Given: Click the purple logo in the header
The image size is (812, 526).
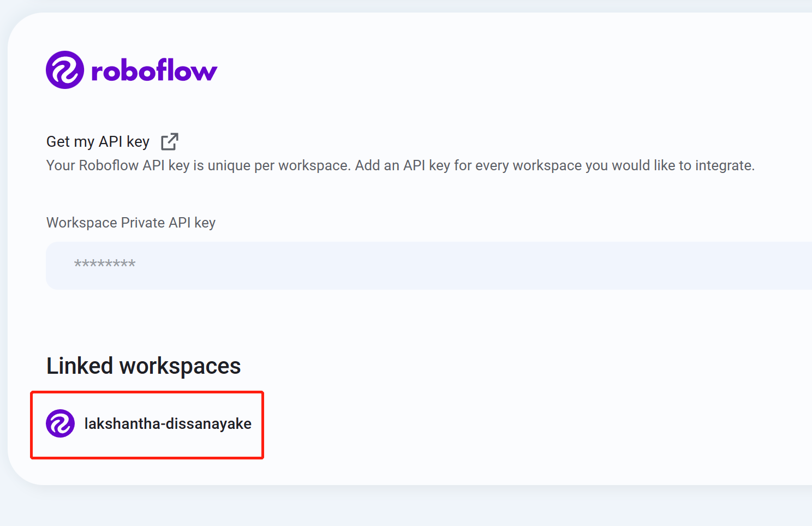Looking at the screenshot, I should pos(65,70).
